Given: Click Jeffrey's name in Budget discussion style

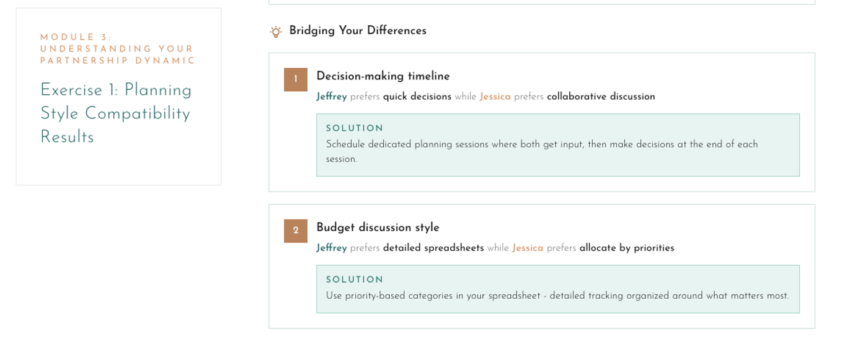Looking at the screenshot, I should click(x=332, y=247).
